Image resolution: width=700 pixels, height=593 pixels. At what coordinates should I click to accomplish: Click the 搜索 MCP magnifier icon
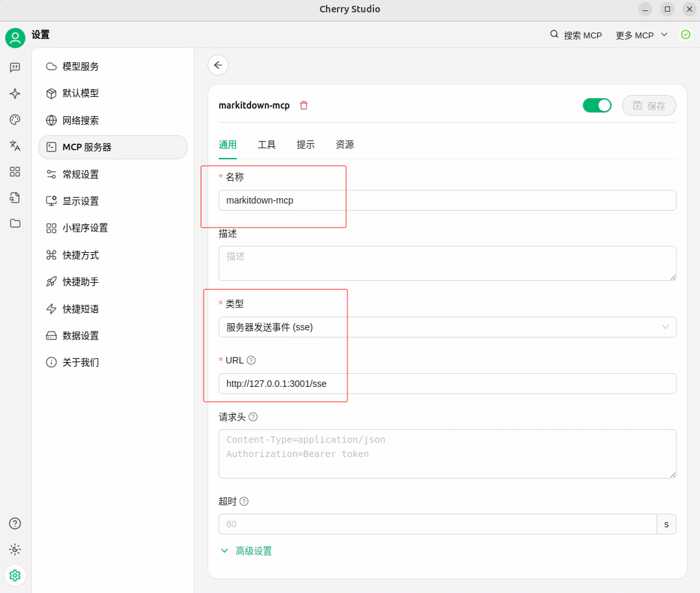tap(554, 34)
